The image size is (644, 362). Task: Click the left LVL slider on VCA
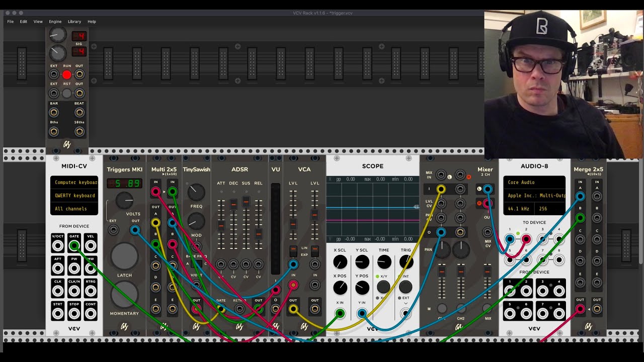click(293, 224)
